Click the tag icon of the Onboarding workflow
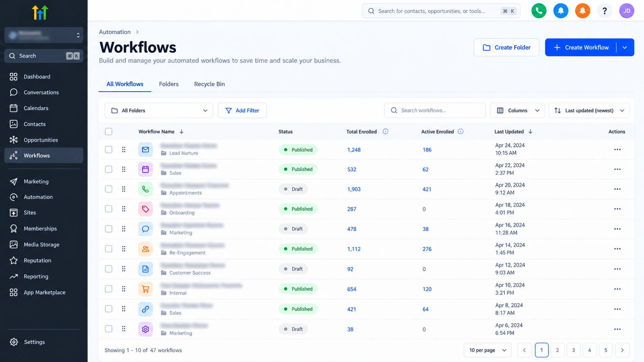 point(146,209)
